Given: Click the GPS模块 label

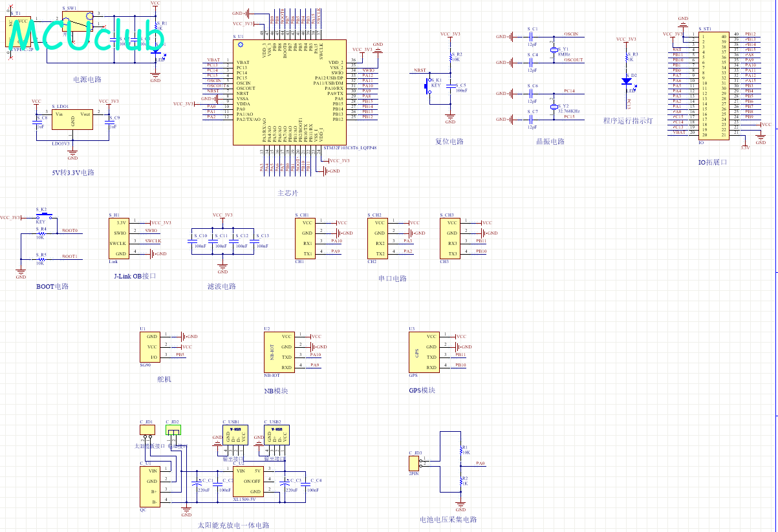Looking at the screenshot, I should tap(422, 390).
